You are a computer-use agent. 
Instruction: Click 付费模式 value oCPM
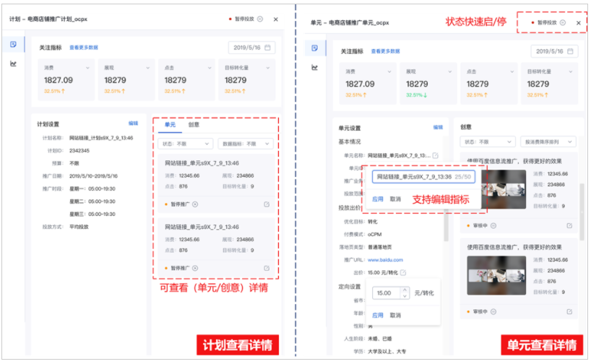[375, 235]
